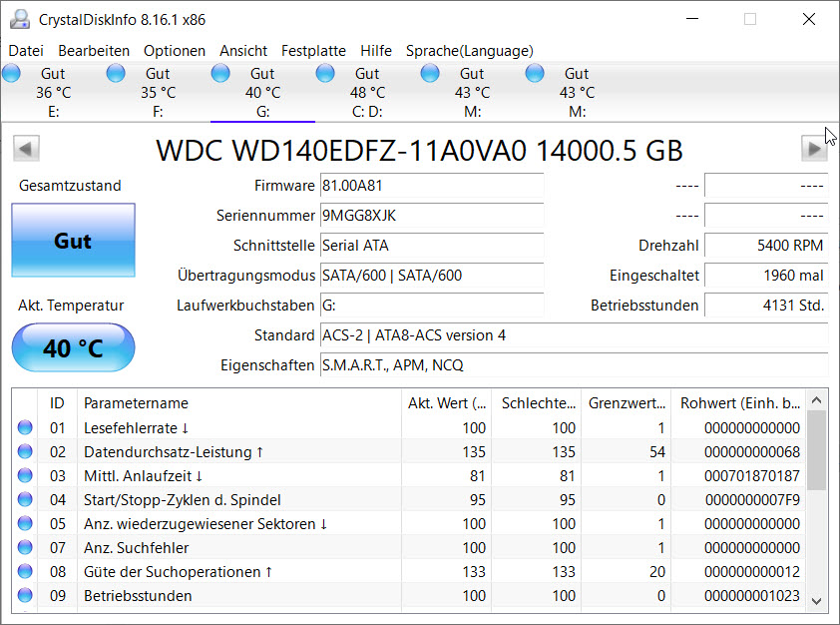Switch to drive G: tab
This screenshot has width=840, height=625.
coord(262,92)
